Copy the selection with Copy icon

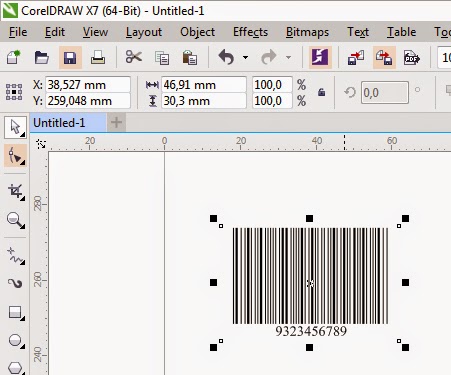tap(162, 58)
